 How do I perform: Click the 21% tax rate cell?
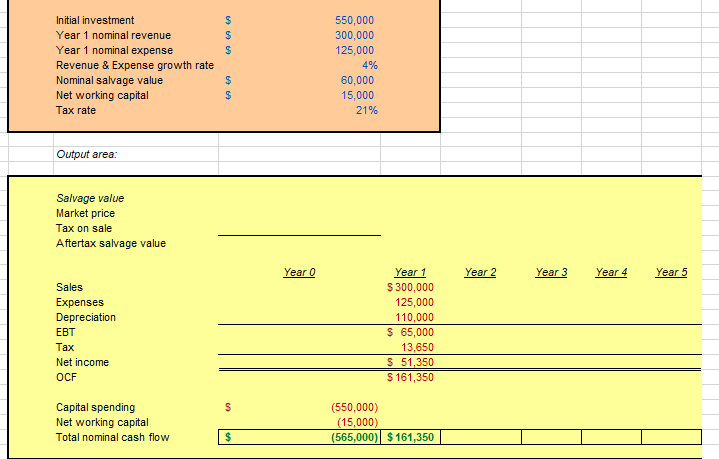tap(367, 111)
